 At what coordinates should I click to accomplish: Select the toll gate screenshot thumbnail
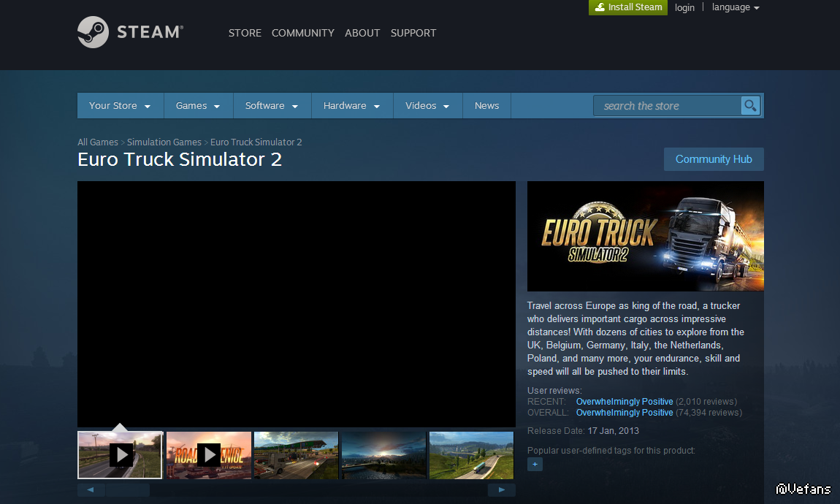click(297, 455)
